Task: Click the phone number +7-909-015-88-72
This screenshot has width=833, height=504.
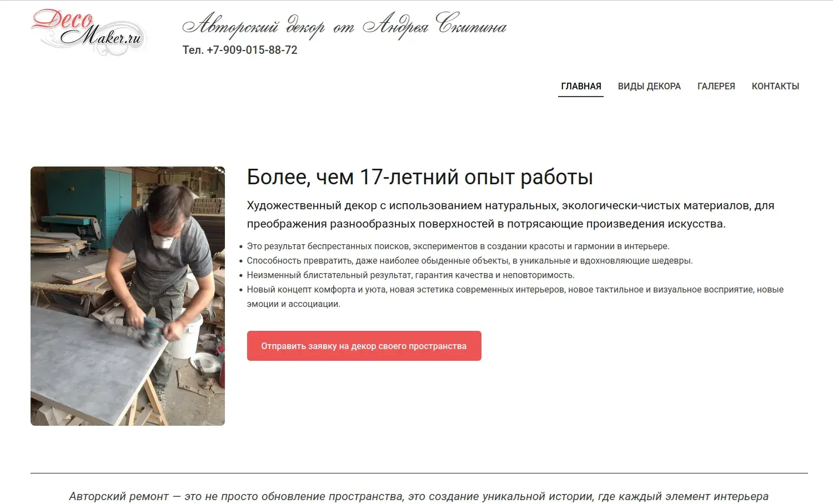Action: tap(252, 50)
